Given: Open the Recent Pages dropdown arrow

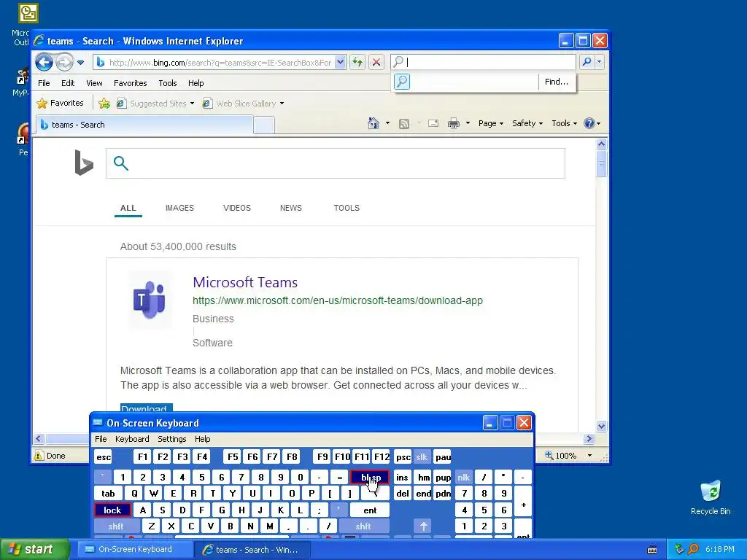Looking at the screenshot, I should click(80, 63).
